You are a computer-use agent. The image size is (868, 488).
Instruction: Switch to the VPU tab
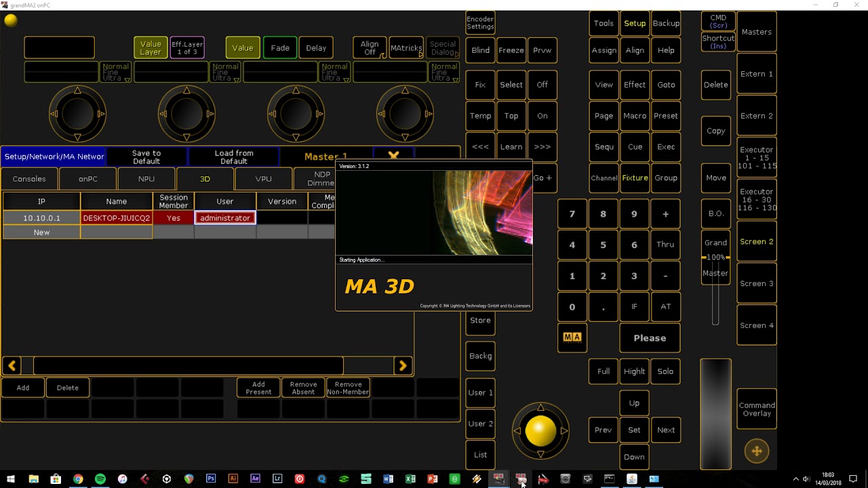point(264,179)
